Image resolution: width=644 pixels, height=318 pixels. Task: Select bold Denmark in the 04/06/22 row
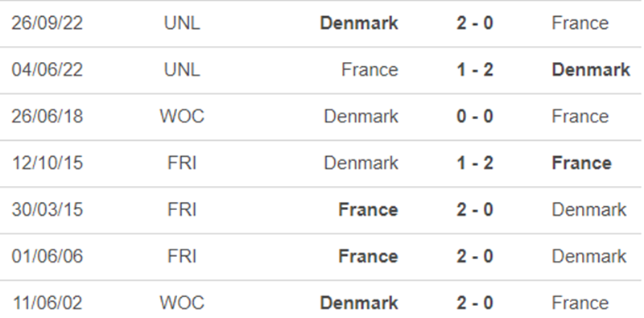pyautogui.click(x=591, y=70)
